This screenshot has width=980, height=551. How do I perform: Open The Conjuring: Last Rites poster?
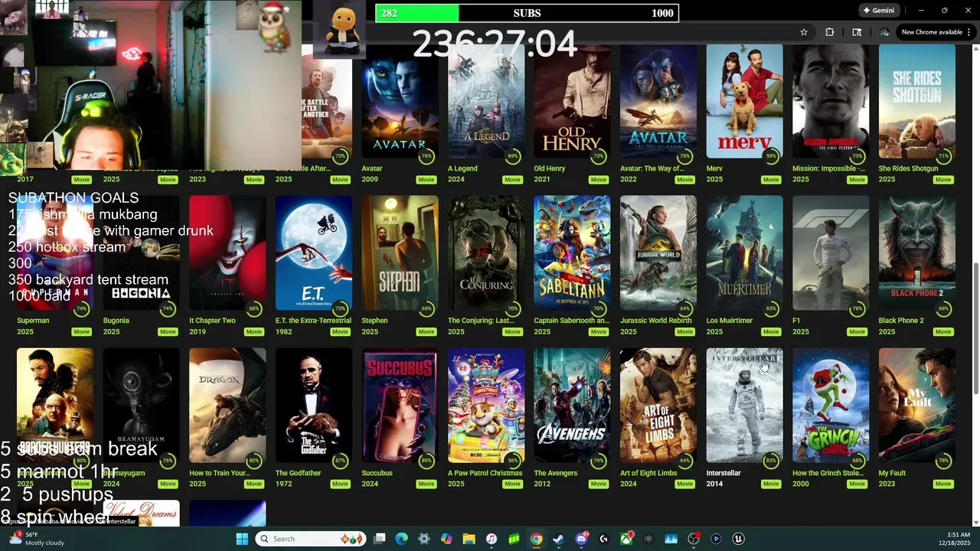(x=486, y=253)
